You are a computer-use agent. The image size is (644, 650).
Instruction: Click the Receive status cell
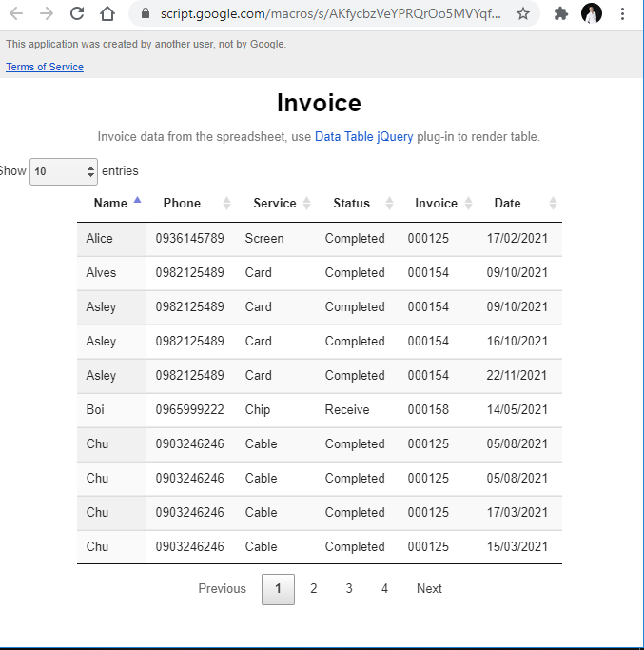(347, 409)
